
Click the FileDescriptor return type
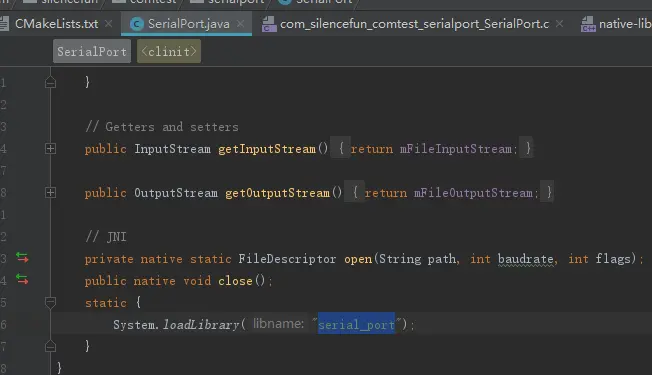pos(287,259)
